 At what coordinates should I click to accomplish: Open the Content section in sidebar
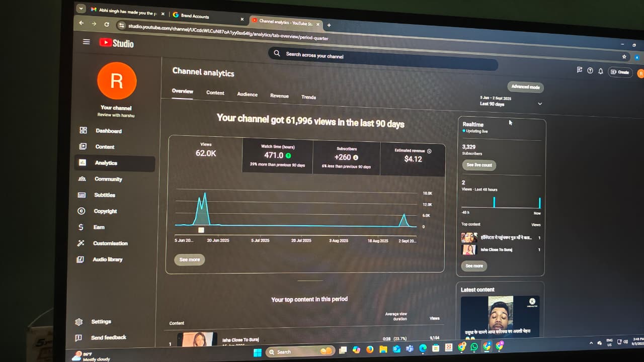104,147
